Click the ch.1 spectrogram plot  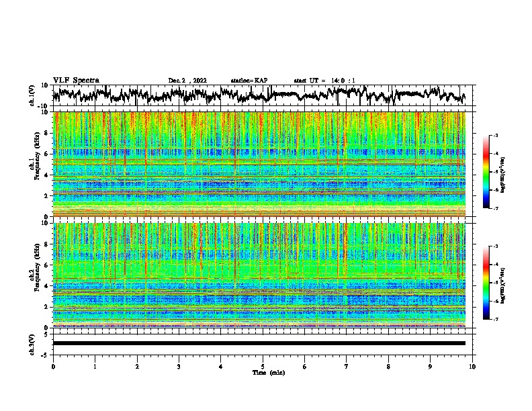point(259,164)
